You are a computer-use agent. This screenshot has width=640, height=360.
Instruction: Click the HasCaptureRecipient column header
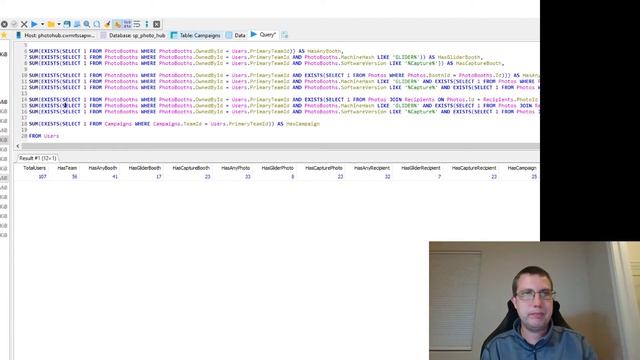474,168
